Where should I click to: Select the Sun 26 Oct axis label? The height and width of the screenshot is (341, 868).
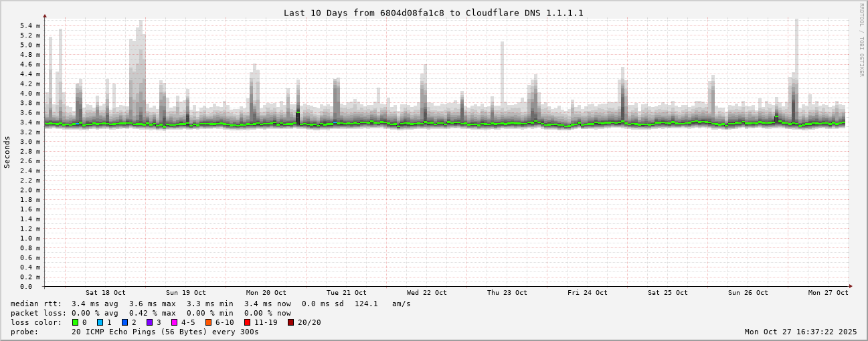point(748,293)
